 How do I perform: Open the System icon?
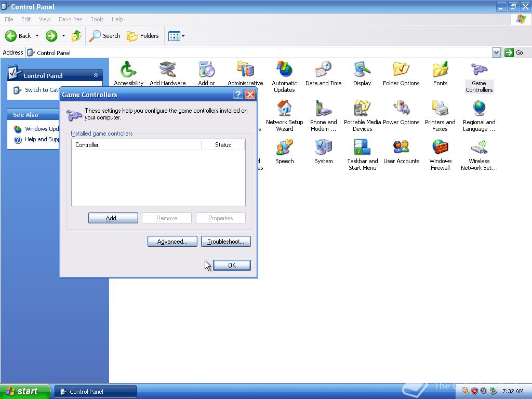[x=323, y=151]
